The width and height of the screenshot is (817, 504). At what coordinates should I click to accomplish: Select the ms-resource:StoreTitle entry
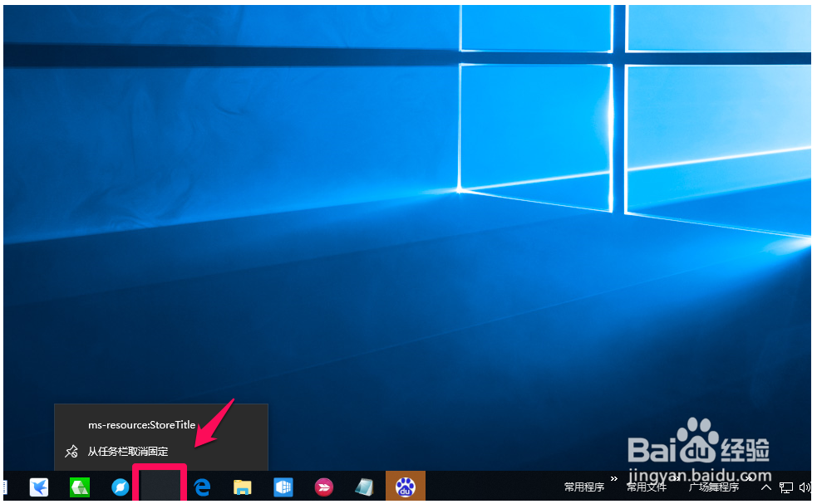point(161,425)
